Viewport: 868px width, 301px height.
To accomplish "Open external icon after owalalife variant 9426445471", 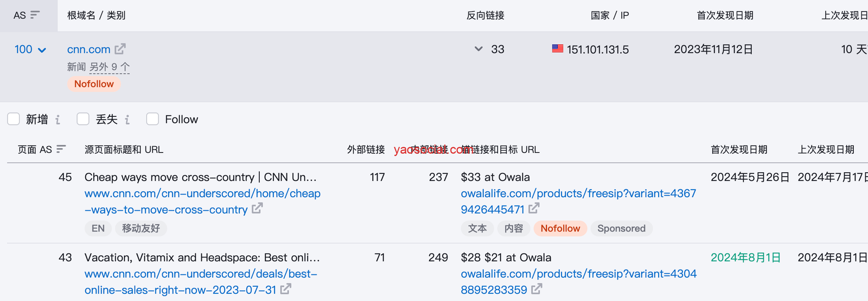I will pyautogui.click(x=534, y=208).
